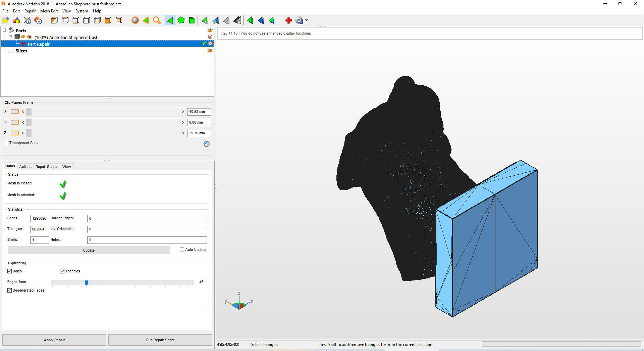
Task: Open the Mesh Edit menu
Action: click(x=49, y=11)
